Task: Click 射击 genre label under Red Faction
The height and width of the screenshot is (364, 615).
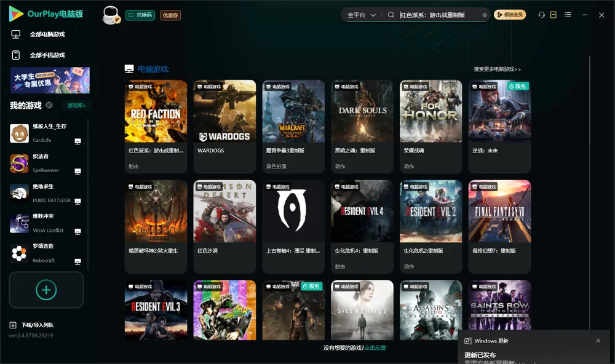Action: [133, 166]
